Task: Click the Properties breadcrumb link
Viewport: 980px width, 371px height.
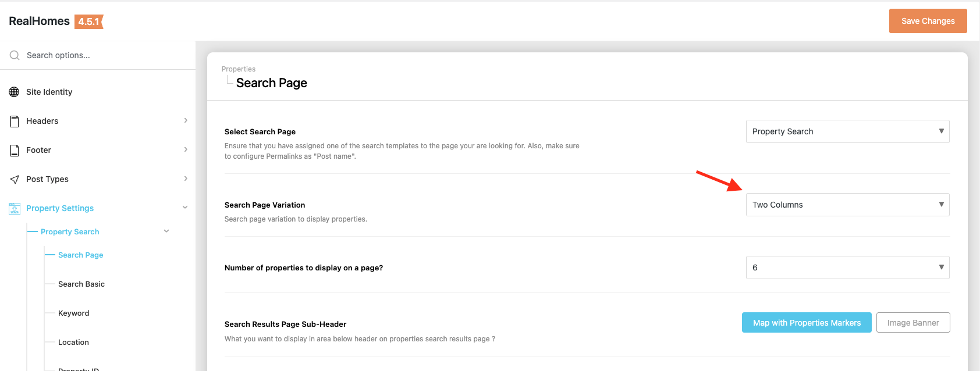Action: click(239, 69)
